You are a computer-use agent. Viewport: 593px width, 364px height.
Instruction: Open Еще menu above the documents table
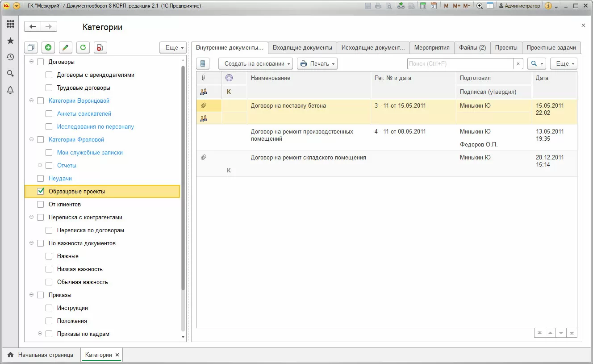pyautogui.click(x=564, y=63)
